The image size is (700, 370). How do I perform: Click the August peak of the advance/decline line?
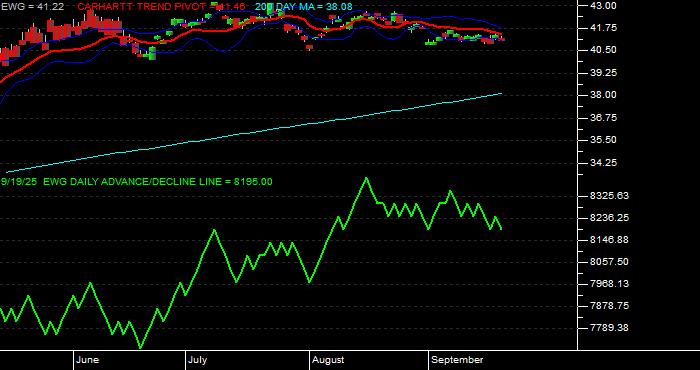point(366,178)
